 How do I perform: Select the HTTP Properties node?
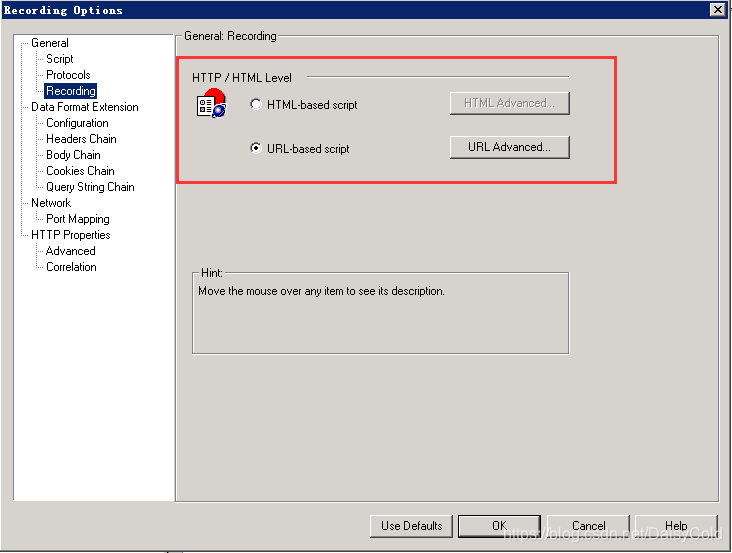tap(71, 235)
